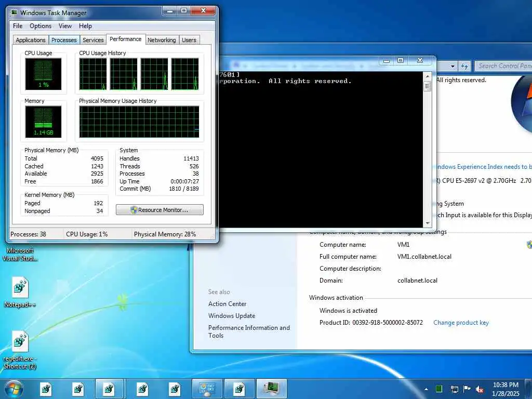Click status bar text CPU Usage: 1%
532x399 pixels.
coord(87,234)
